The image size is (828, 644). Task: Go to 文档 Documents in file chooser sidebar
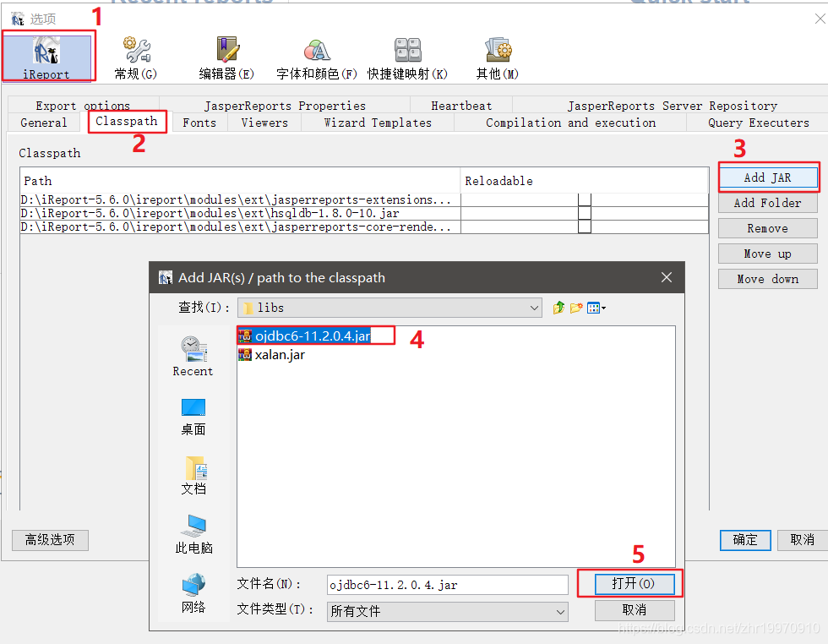coord(193,476)
